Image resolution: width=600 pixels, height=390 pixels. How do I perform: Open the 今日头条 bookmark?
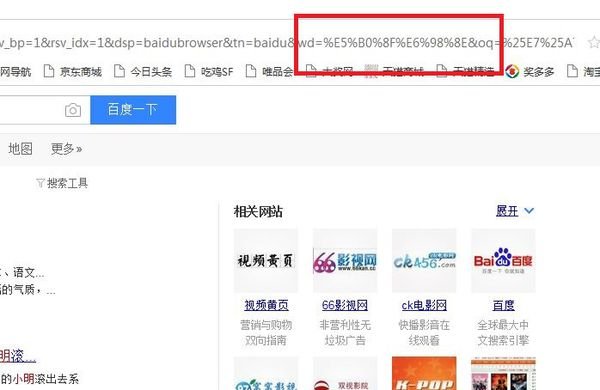point(143,72)
